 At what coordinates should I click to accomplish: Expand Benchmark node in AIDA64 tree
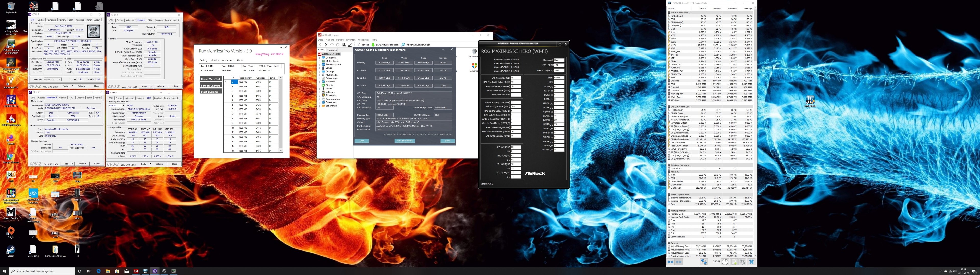pos(320,106)
